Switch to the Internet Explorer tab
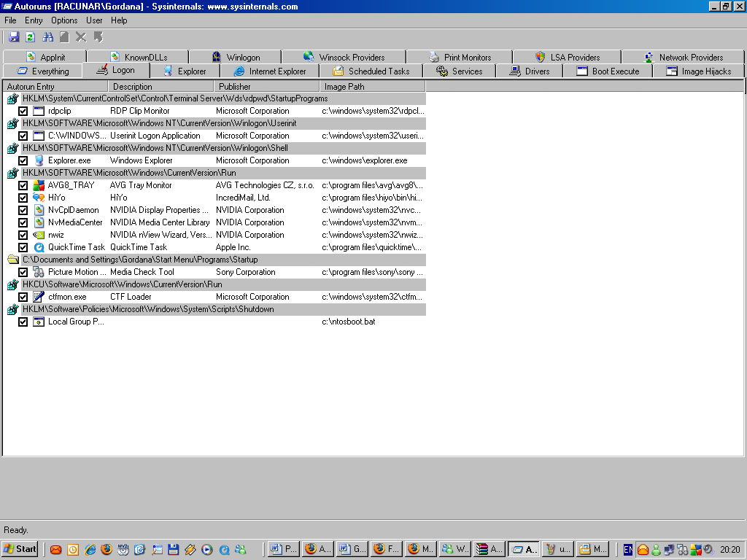Screen dimensions: 747x560 pyautogui.click(x=270, y=71)
